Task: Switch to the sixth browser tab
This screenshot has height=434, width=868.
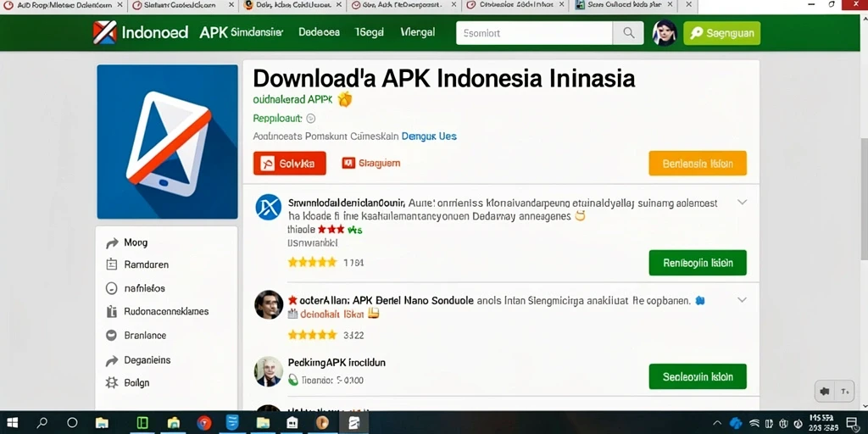Action: click(626, 5)
